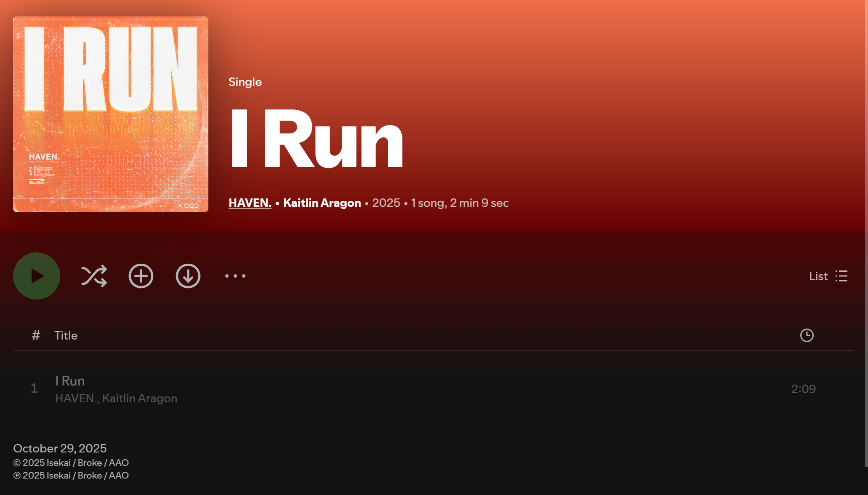Open the Kaitlin Aragon artist page
Image resolution: width=868 pixels, height=495 pixels.
322,203
